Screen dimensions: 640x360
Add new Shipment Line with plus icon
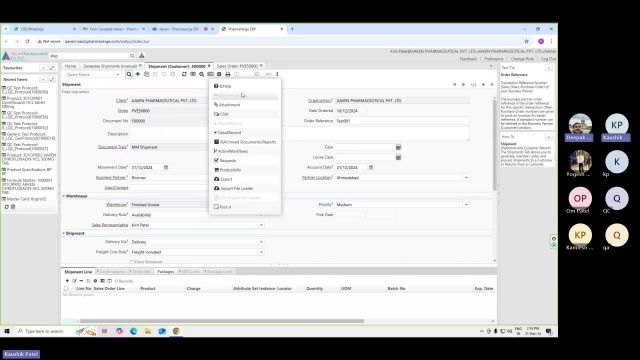(67, 281)
